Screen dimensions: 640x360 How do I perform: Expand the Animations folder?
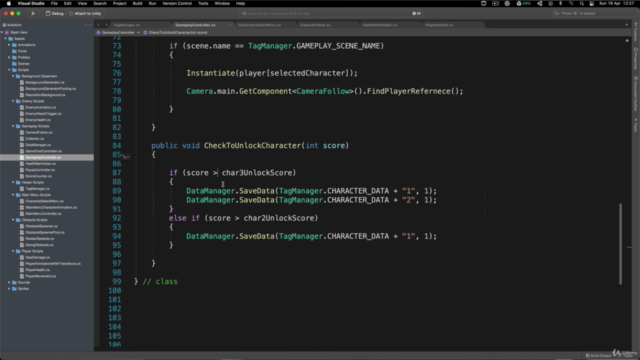tap(9, 45)
